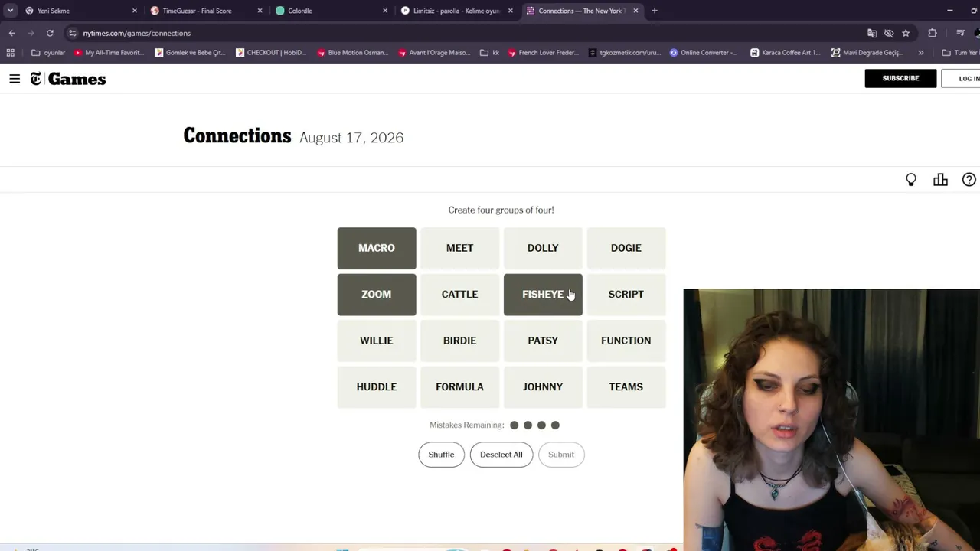The width and height of the screenshot is (980, 551).
Task: Switch to the Yeni Sekme tab
Action: tap(80, 11)
